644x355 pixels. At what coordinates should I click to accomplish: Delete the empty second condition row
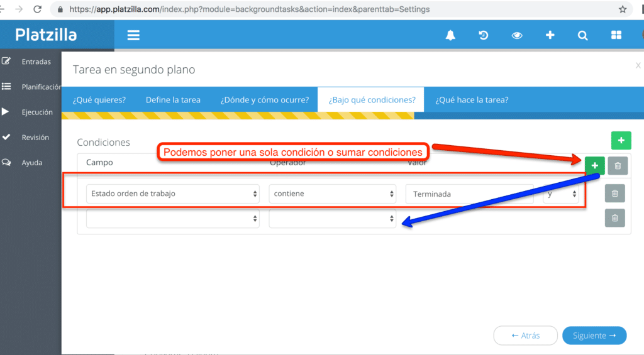[x=614, y=218]
